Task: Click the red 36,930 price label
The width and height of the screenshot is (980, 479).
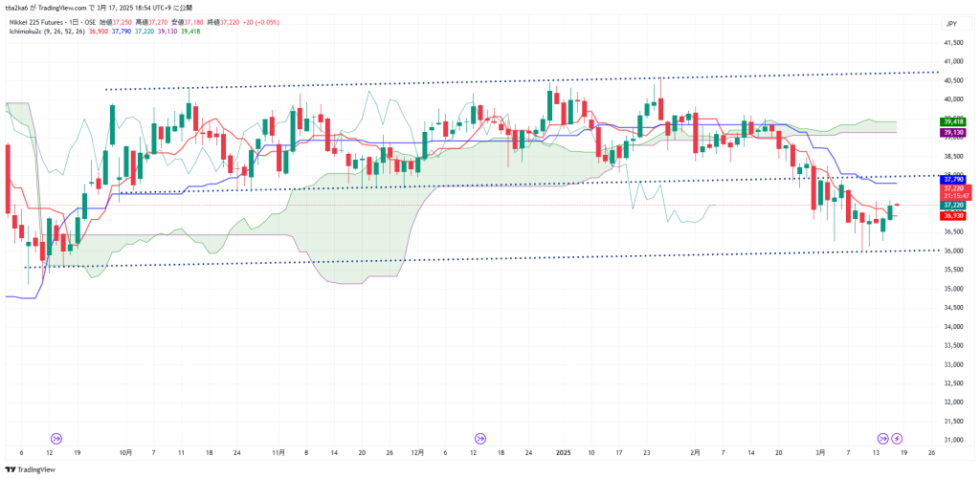Action: coord(952,216)
